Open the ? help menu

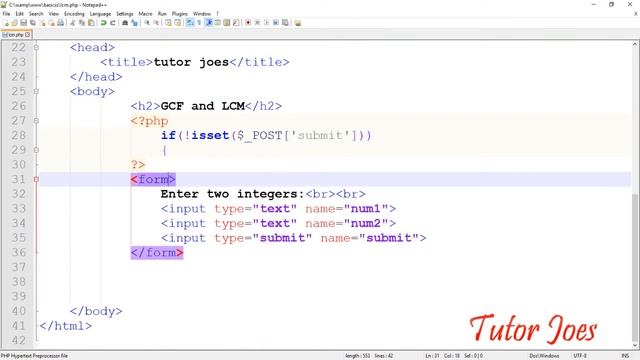tap(217, 13)
